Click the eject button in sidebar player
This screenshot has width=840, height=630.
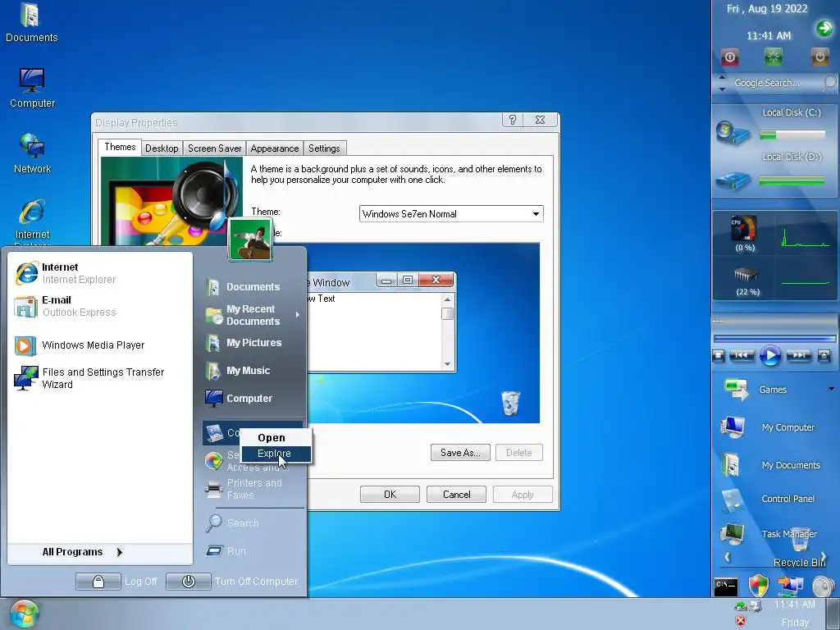824,355
